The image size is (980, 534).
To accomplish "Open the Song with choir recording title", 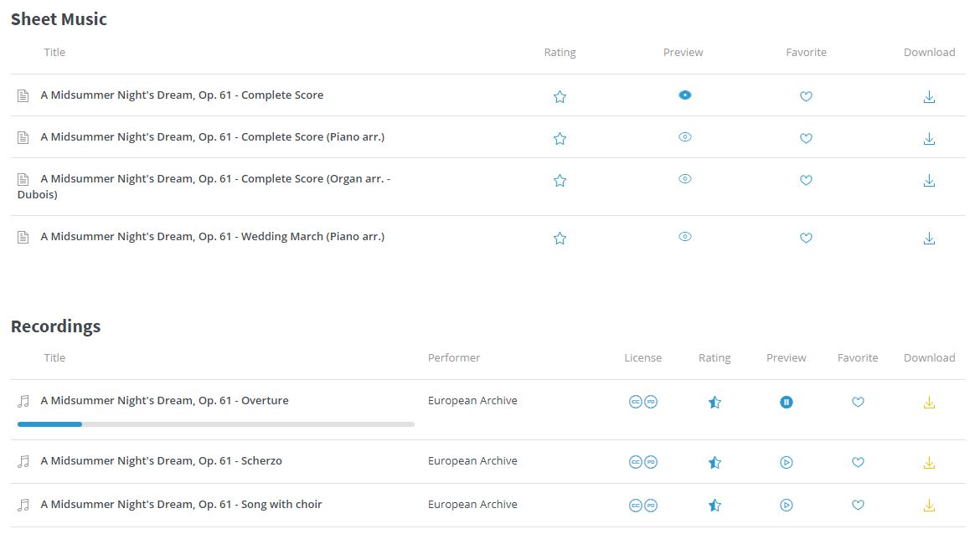I will point(181,504).
